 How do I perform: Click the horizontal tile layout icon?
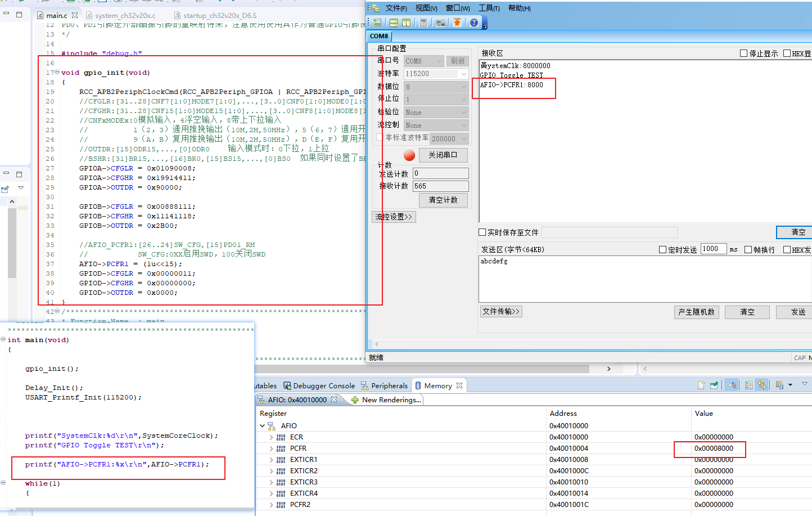(x=394, y=23)
